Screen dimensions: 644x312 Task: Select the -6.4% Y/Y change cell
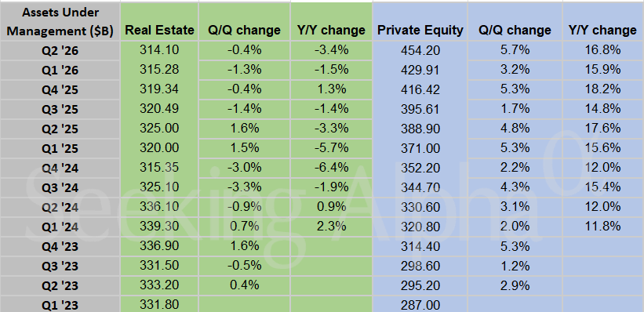(332, 168)
